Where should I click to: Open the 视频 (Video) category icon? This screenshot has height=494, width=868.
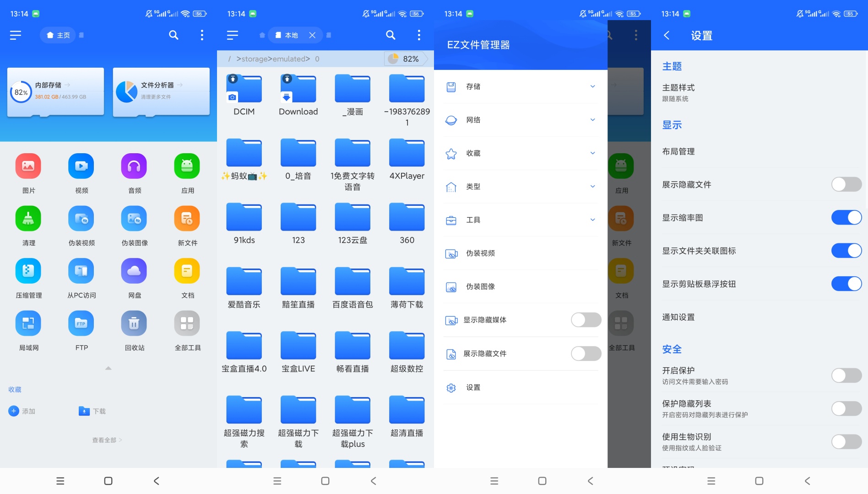point(81,166)
